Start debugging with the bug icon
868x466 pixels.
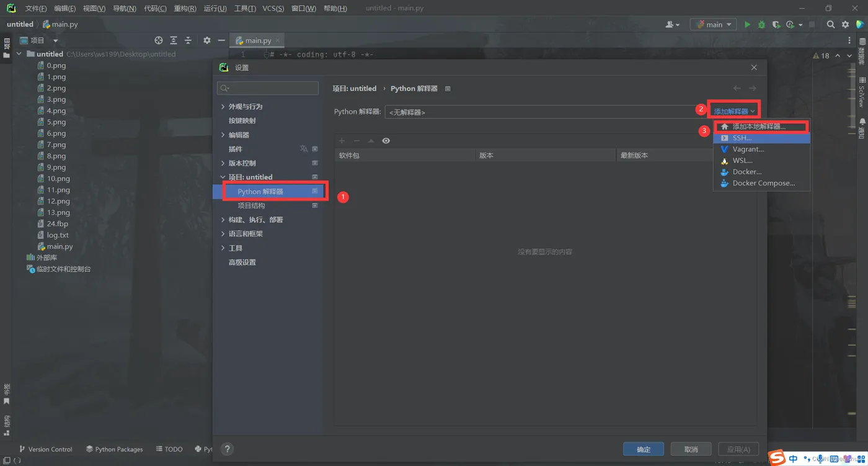click(x=761, y=25)
